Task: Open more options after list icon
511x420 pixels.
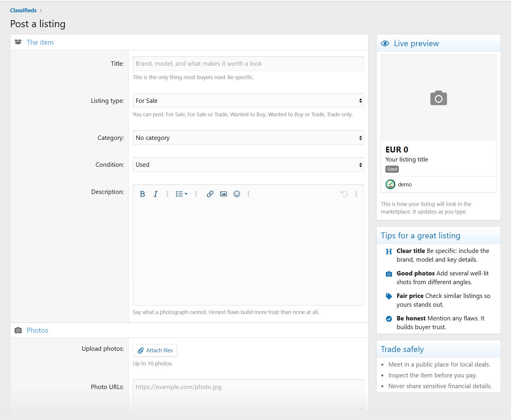Action: [x=196, y=194]
